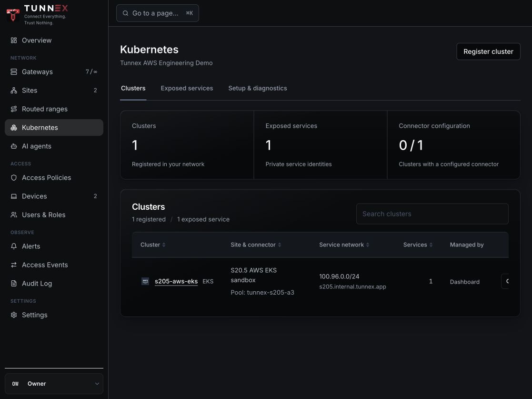Click the Tunnex AWS Engineering Demo subtitle
Viewport: 532px width, 399px height.
[x=166, y=63]
